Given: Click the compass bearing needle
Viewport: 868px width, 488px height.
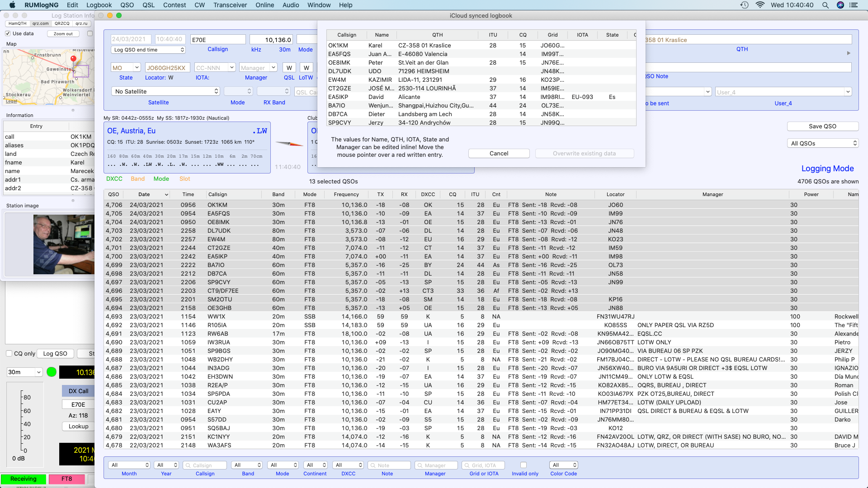Looking at the screenshot, I should tap(289, 144).
